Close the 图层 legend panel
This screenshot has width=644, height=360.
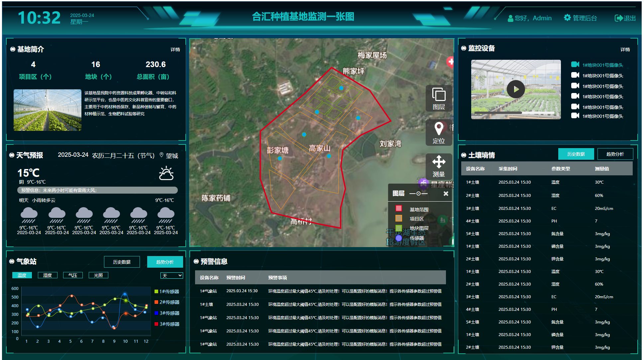coord(446,193)
